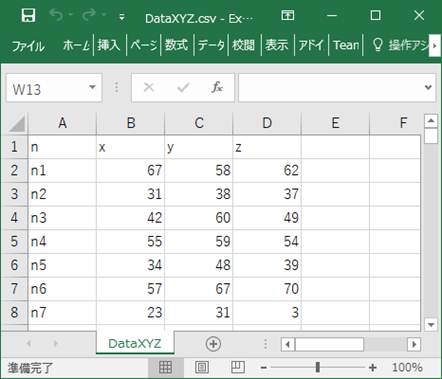
Task: Switch to Page Break Preview icon
Action: pos(238,367)
